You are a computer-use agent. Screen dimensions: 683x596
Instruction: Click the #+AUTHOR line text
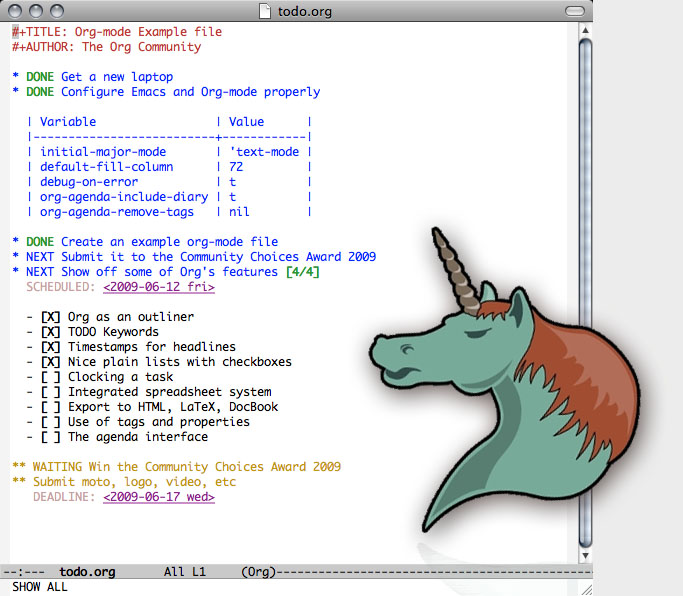[x=107, y=47]
